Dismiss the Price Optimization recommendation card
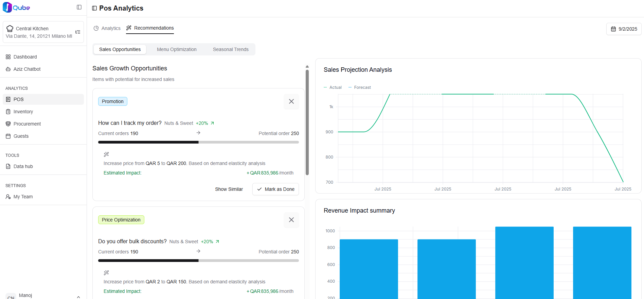Viewport: 644px width, 299px height. click(291, 220)
